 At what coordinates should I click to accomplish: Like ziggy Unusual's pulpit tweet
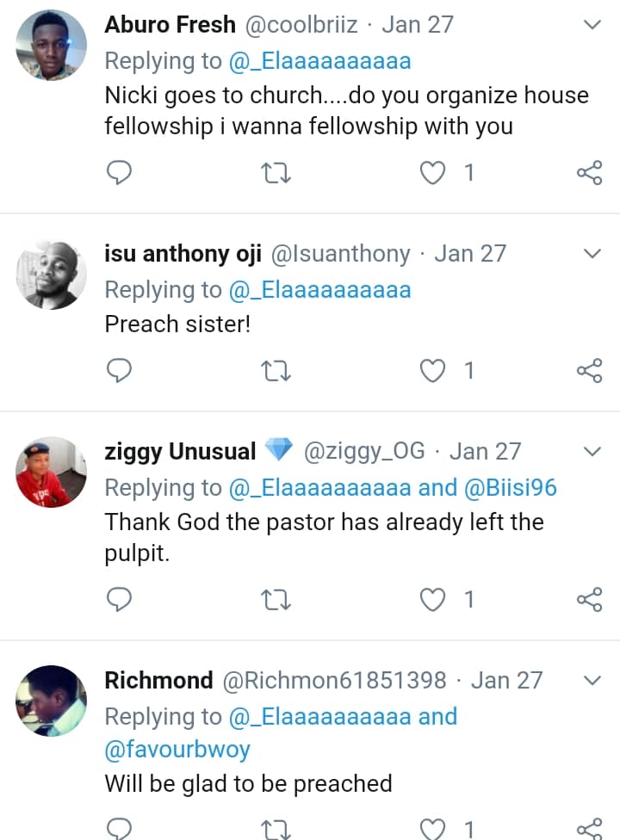point(432,599)
